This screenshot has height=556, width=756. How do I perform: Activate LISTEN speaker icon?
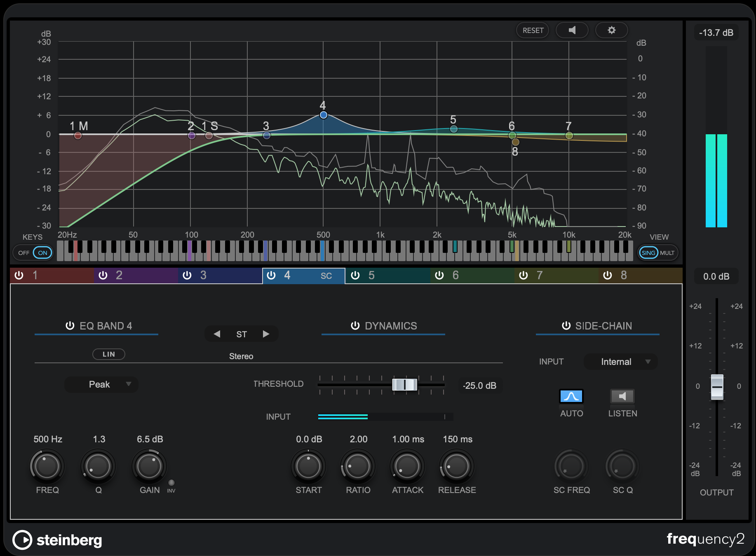[622, 396]
